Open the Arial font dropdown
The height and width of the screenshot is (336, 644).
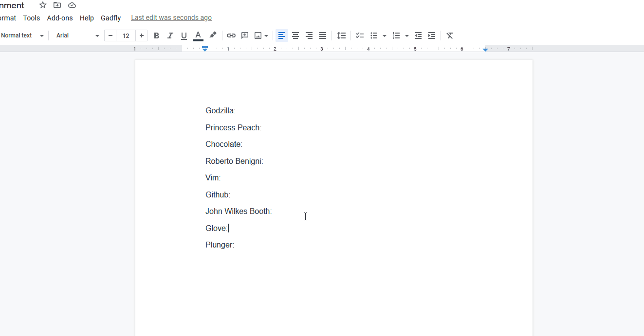(x=77, y=35)
